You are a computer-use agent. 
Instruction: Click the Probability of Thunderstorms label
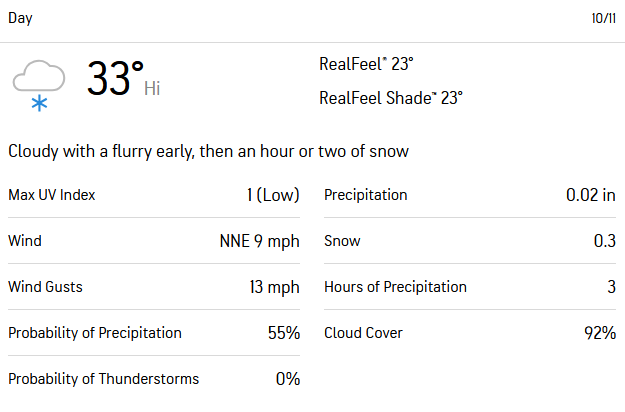coord(104,379)
